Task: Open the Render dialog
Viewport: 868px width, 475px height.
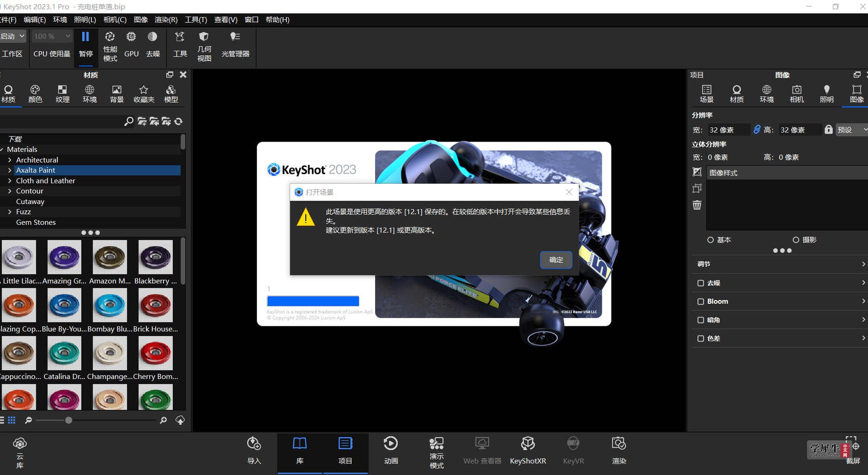Action: click(619, 451)
